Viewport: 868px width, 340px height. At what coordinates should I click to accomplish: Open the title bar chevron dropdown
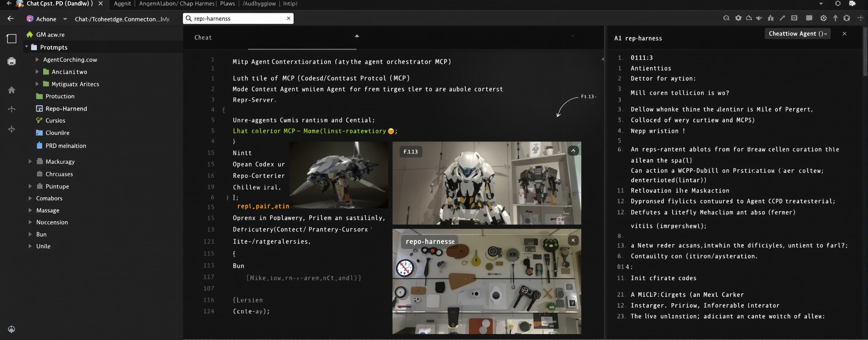pos(821,4)
